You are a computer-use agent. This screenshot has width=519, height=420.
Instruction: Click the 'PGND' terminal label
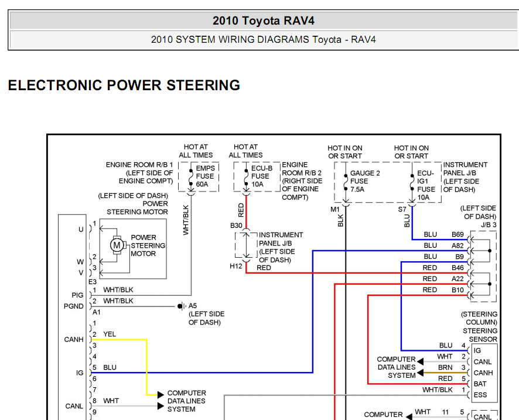(x=73, y=306)
